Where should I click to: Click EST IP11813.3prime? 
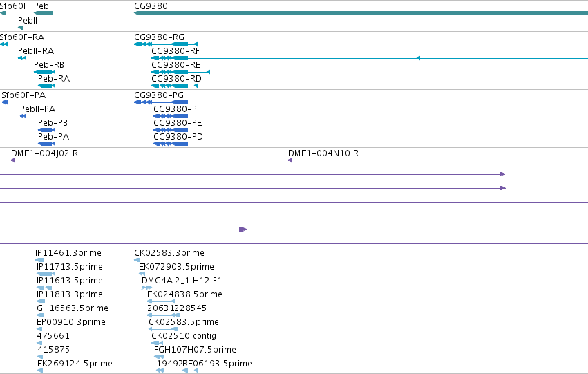[x=69, y=294]
